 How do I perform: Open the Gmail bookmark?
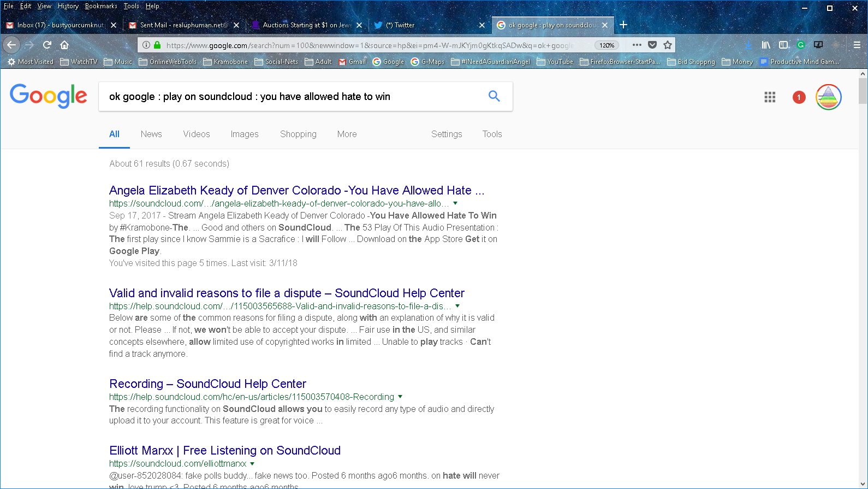352,62
